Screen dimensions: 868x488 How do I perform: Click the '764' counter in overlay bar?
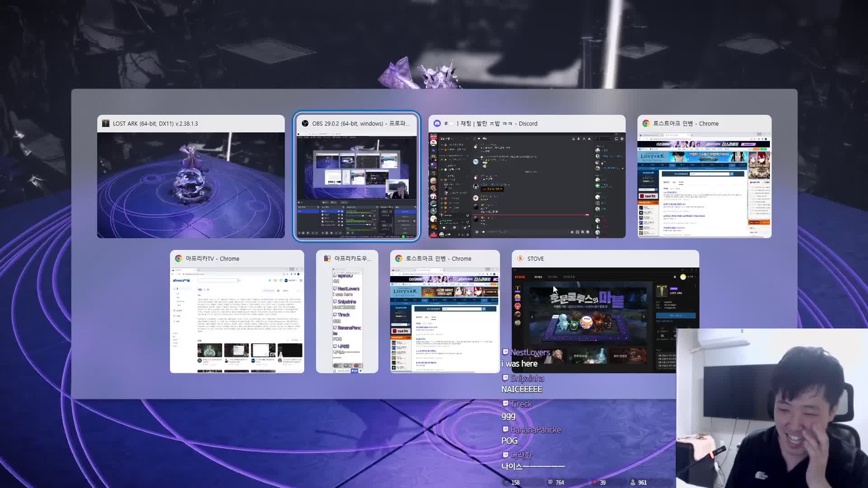560,483
